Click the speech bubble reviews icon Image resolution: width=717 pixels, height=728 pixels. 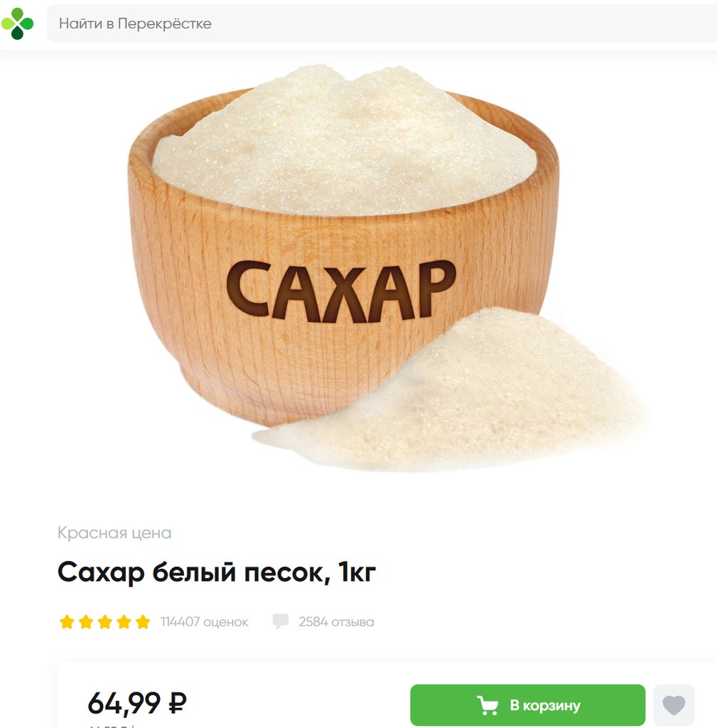[x=280, y=621]
